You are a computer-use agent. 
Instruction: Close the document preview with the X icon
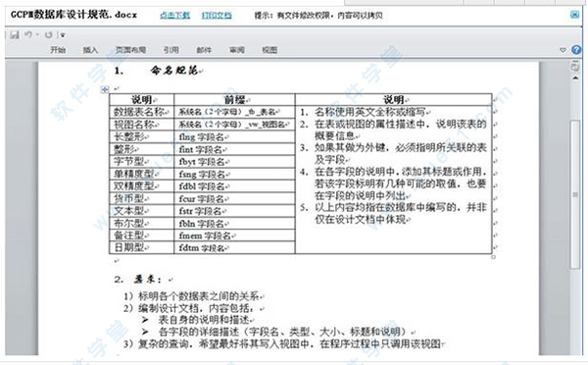[574, 15]
